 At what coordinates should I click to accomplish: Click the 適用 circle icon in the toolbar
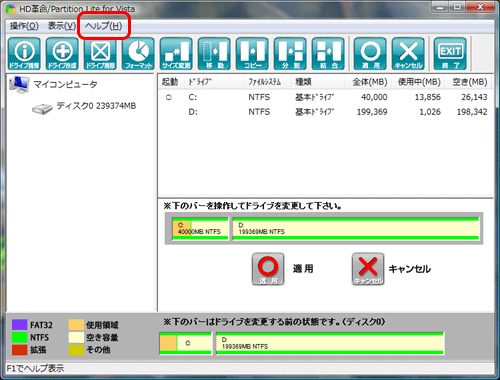tap(370, 54)
